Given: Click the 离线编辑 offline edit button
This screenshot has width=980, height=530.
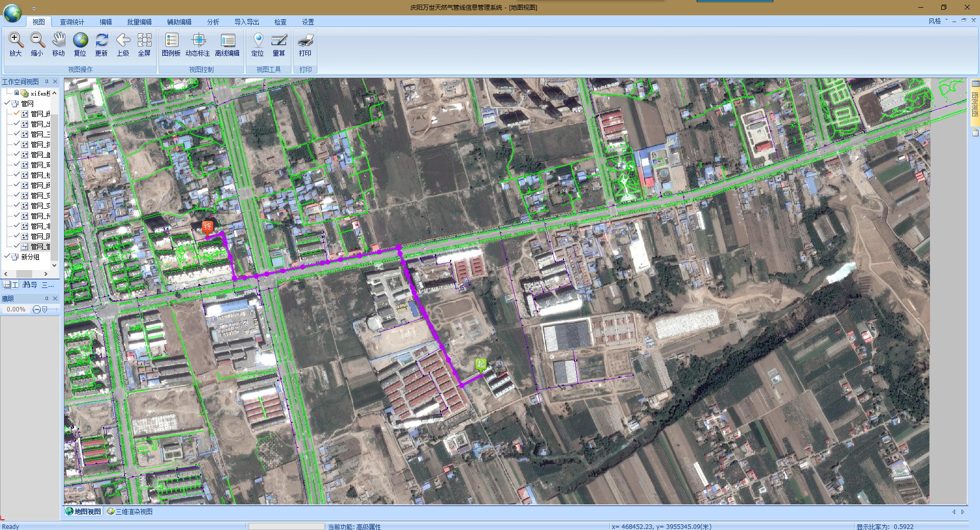Looking at the screenshot, I should (227, 44).
